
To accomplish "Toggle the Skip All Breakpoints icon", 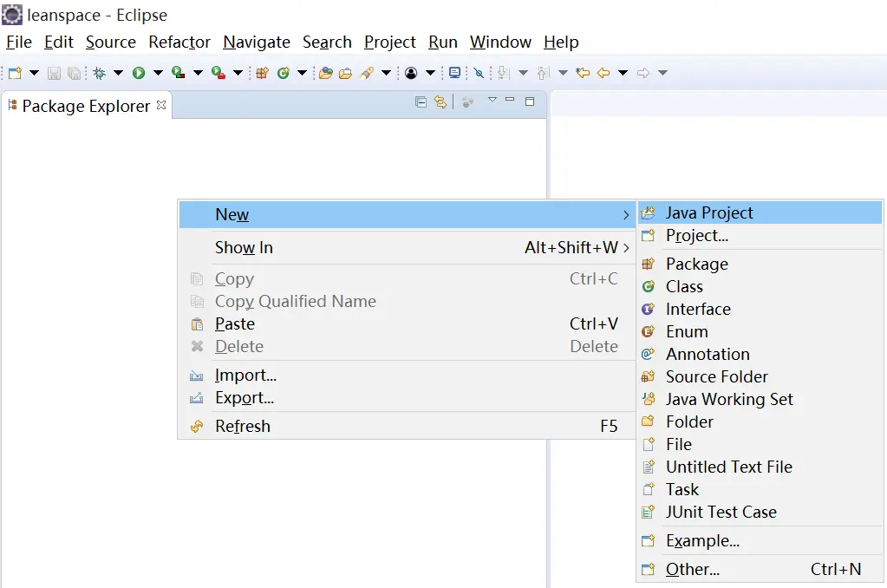I will coord(479,73).
